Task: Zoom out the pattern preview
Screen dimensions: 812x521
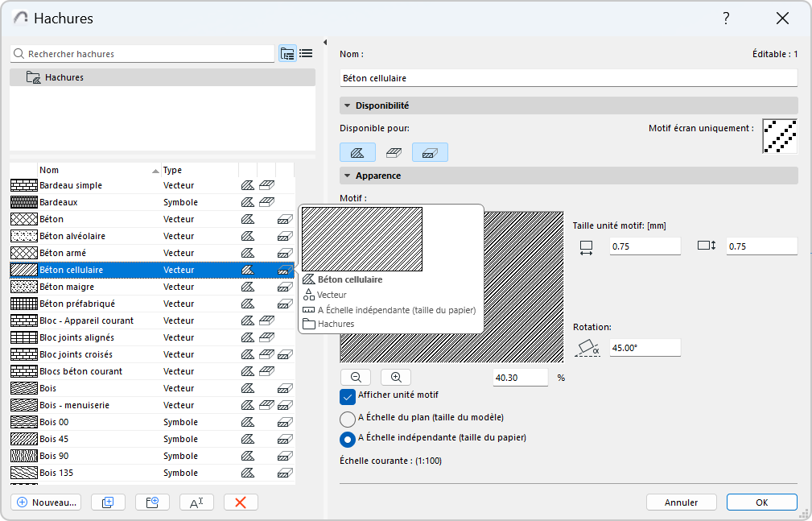Action: click(x=355, y=377)
